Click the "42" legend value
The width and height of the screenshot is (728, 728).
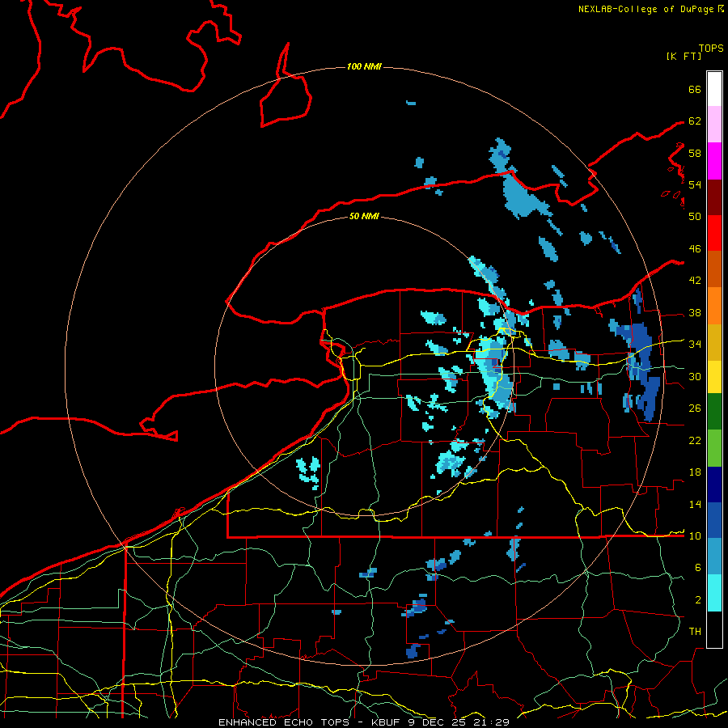695,281
